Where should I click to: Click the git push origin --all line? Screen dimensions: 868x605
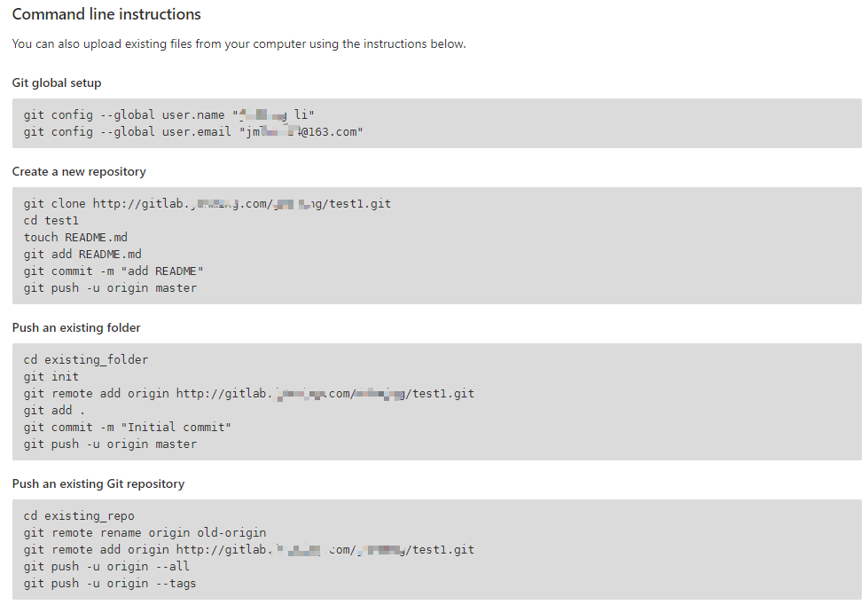pos(106,566)
